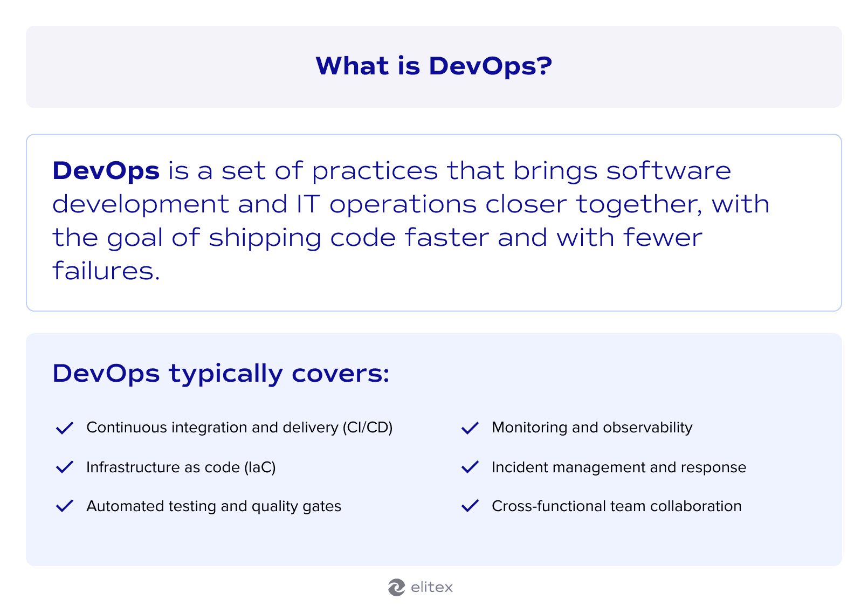Click the checkmark beside Automated testing and quality gates
Viewport: 868px width, 606px height.
point(65,506)
